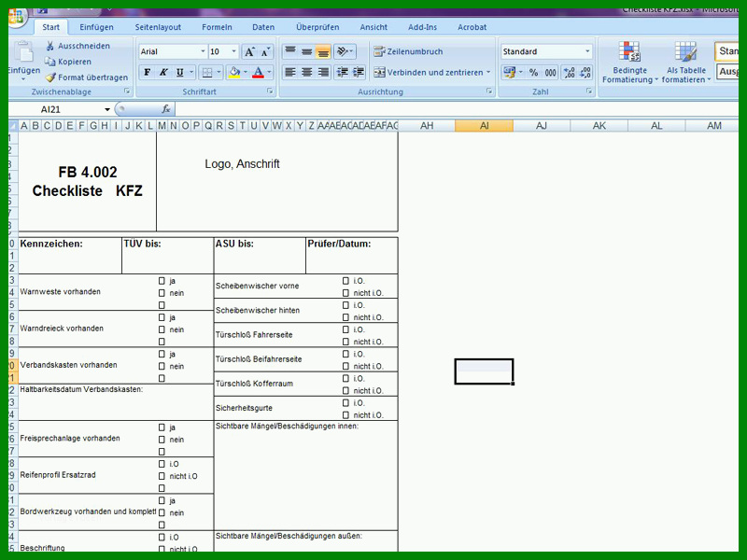Increase indent
This screenshot has height=560, width=747.
click(x=359, y=73)
